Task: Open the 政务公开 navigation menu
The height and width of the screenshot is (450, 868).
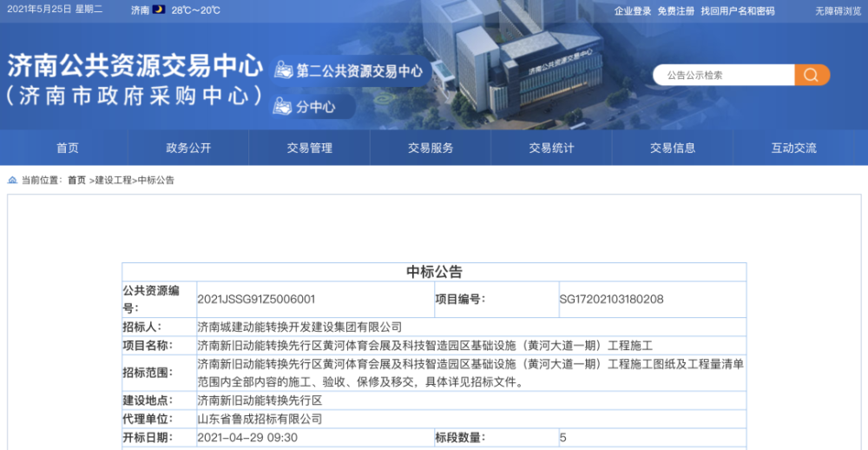Action: 188,148
